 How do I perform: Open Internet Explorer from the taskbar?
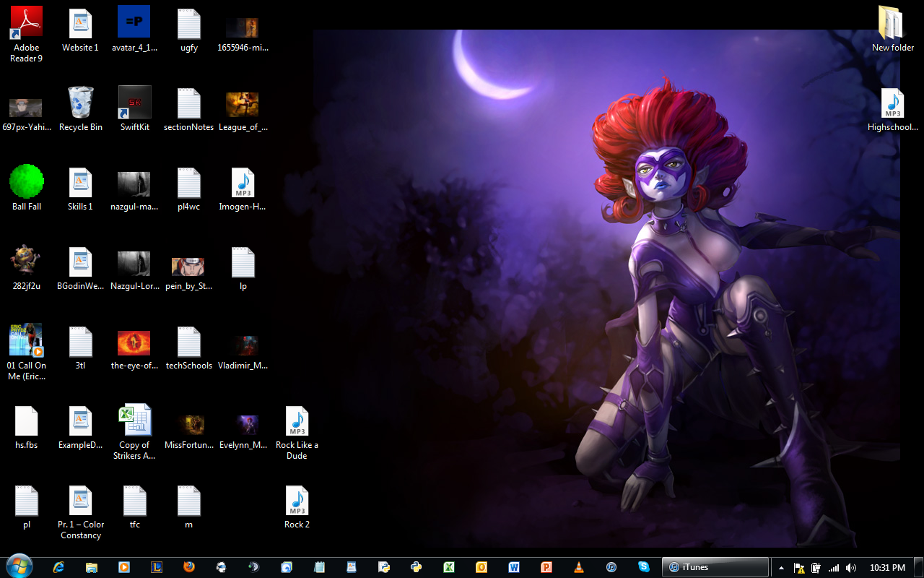[59, 567]
